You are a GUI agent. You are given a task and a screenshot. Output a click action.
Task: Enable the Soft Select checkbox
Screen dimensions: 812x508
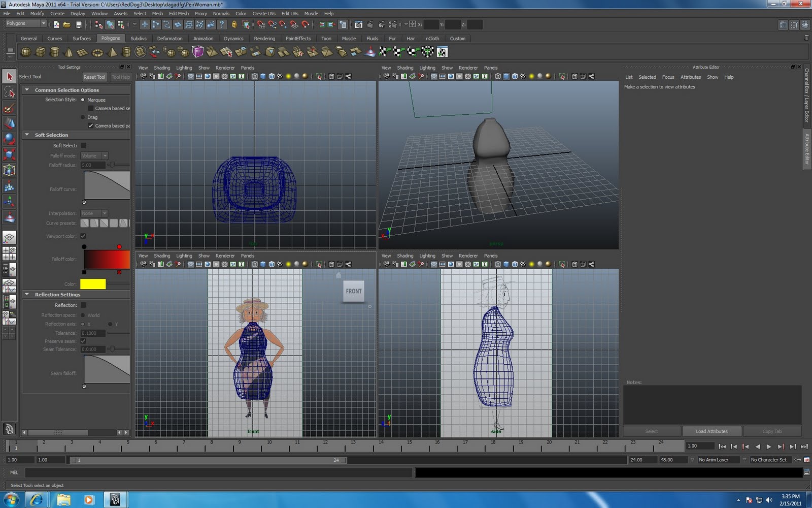click(x=84, y=145)
